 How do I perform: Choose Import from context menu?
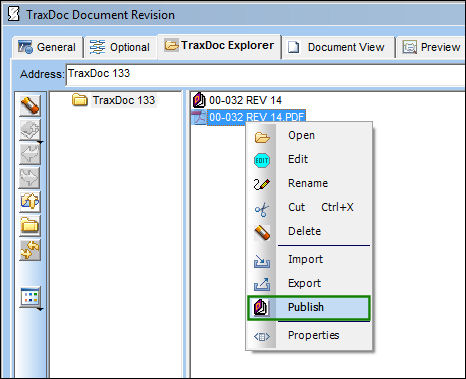point(308,259)
